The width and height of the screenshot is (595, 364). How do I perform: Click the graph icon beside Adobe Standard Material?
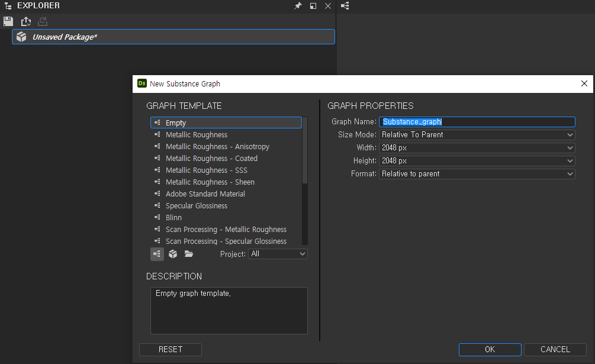[x=157, y=194]
